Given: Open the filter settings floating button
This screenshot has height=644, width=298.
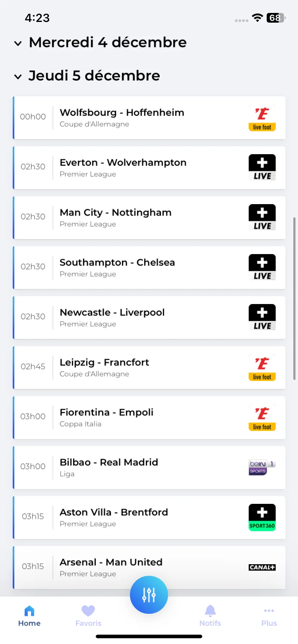Looking at the screenshot, I should [x=149, y=595].
